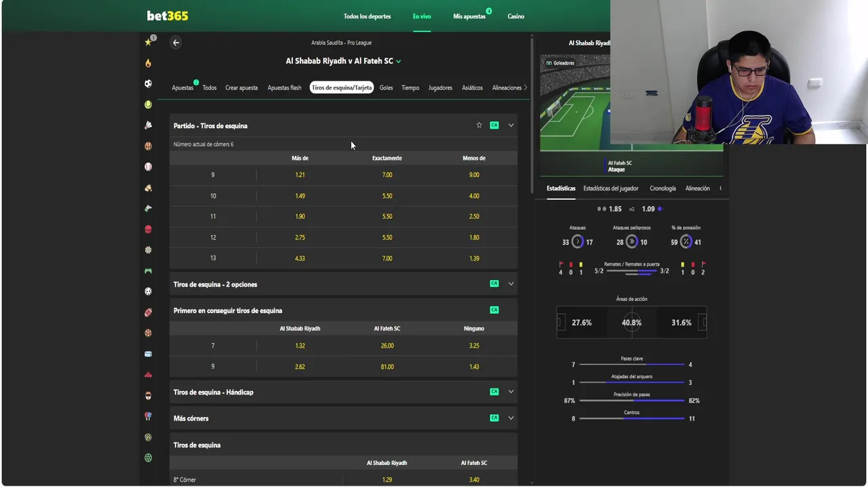Select the badminton shuttlecock sport icon
The image size is (868, 488).
148,125
